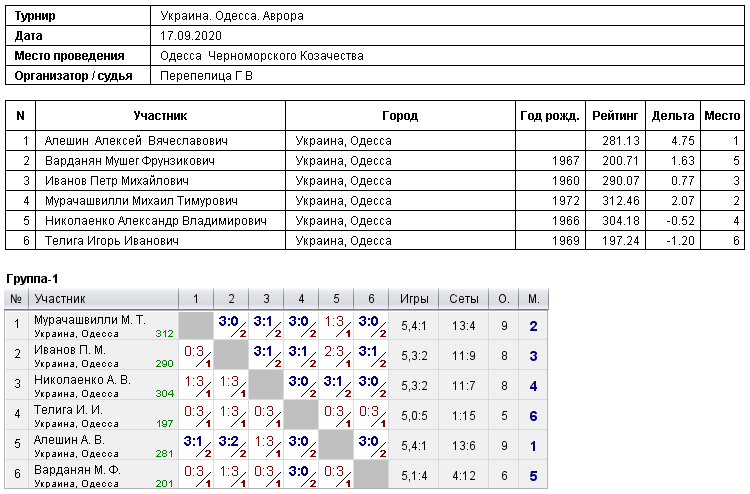This screenshot has width=750, height=494.
Task: Select group row 'Алешин А. В.'
Action: (x=276, y=445)
